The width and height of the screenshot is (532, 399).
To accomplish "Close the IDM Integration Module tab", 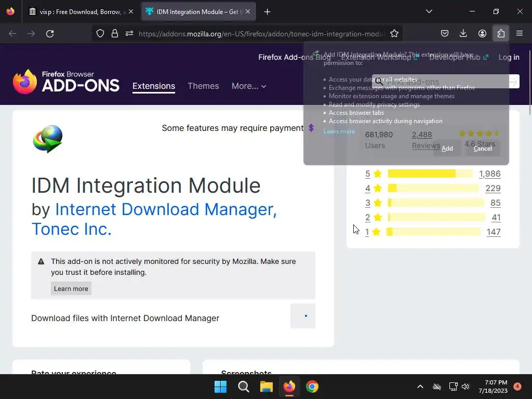I will (248, 11).
